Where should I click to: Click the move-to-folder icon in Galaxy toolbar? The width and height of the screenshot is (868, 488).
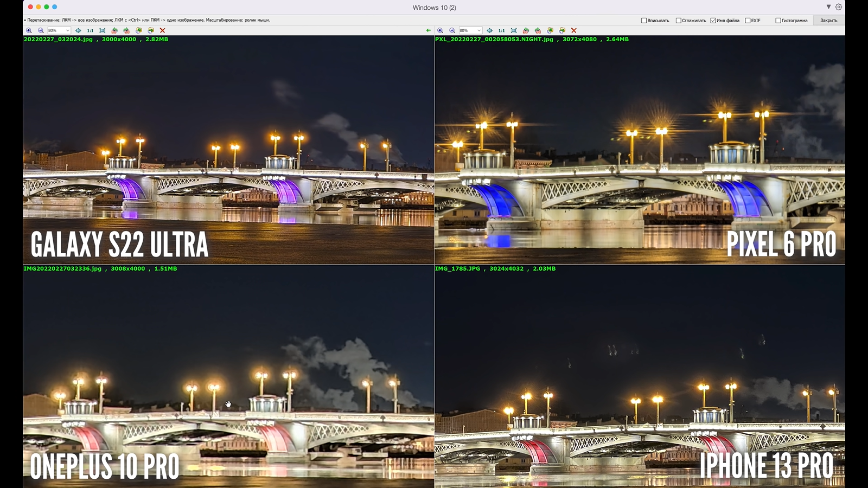(139, 30)
